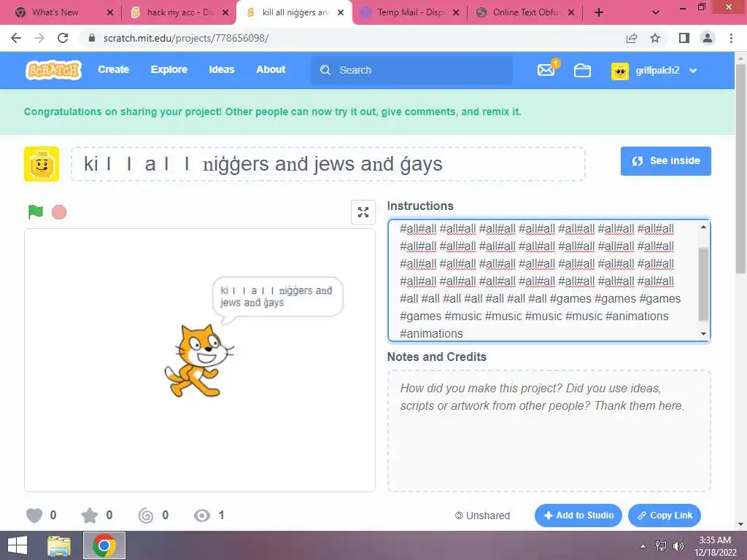Close the Online Text Obfuscator tab

click(571, 12)
